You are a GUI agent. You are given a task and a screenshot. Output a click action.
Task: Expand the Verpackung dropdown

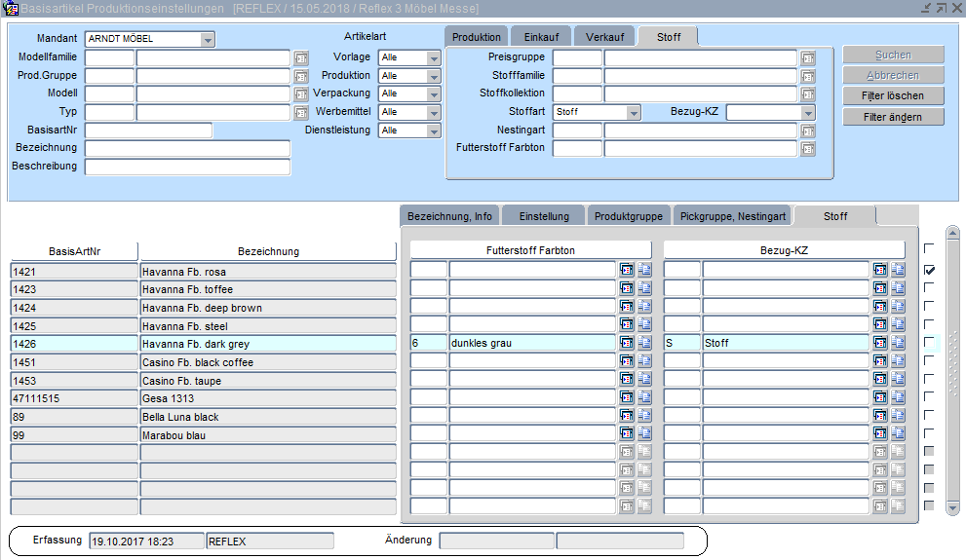[x=434, y=94]
